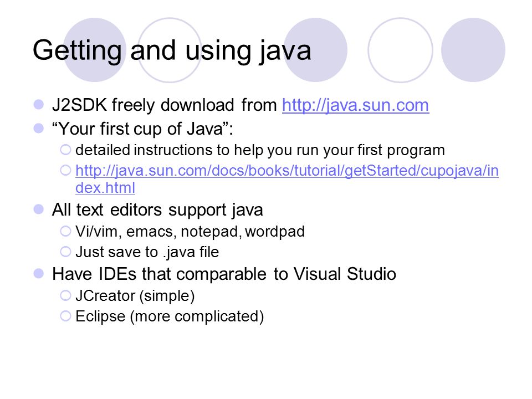Viewport: 532px width, 399px height.
Task: Click 'Have IDEs that comparable to Visual Studio' text
Action: click(224, 274)
